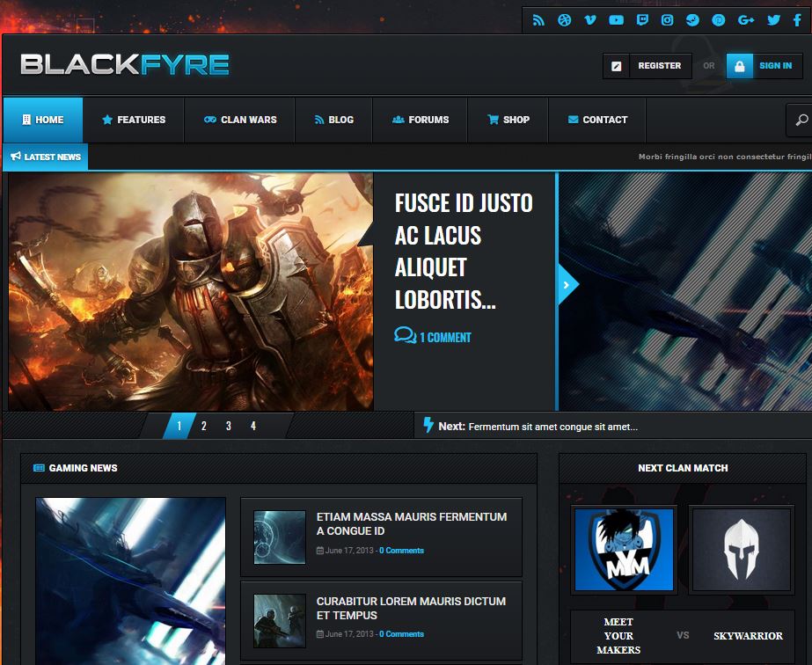This screenshot has width=812, height=665.
Task: Open the Blog menu item
Action: tap(334, 120)
